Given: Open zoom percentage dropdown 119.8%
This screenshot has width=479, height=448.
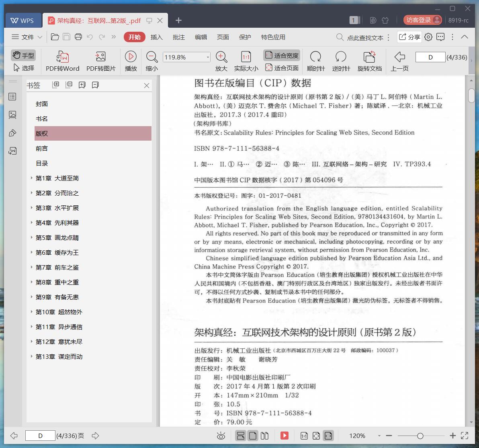Looking at the screenshot, I should coord(208,57).
